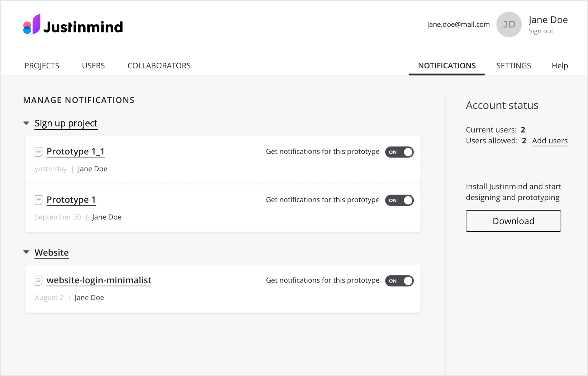The width and height of the screenshot is (588, 376).
Task: Click the 'September 30' date text
Action: tap(58, 217)
